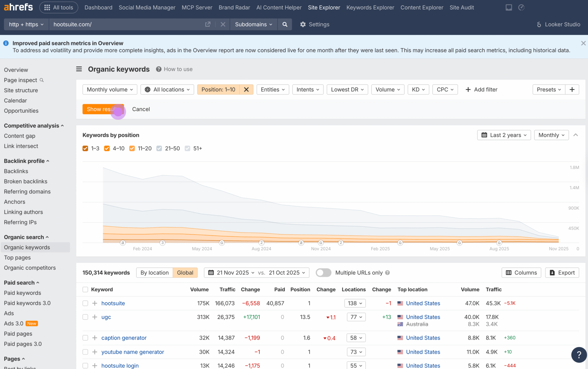
Task: Open Looker Studio
Action: pos(559,24)
